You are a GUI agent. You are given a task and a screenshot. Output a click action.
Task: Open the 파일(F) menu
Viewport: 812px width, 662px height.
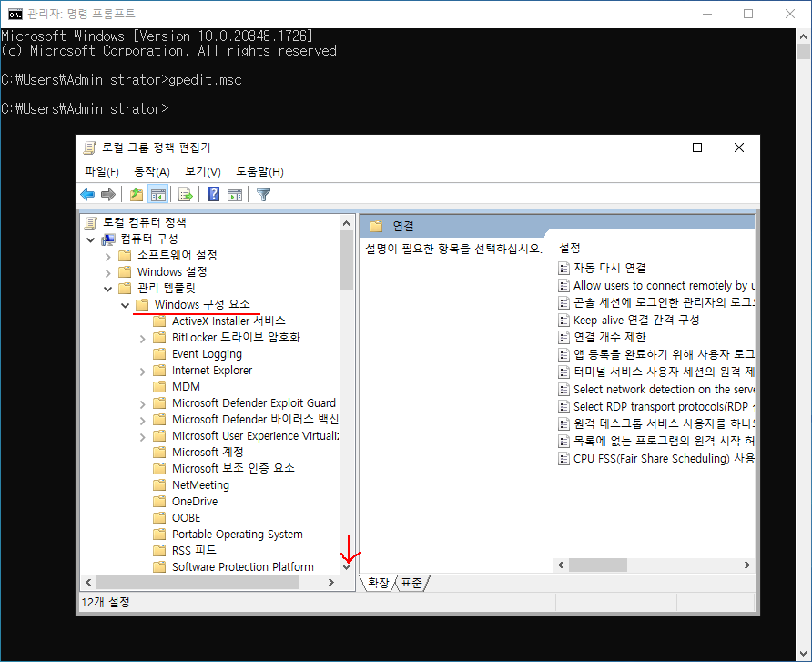(x=102, y=171)
